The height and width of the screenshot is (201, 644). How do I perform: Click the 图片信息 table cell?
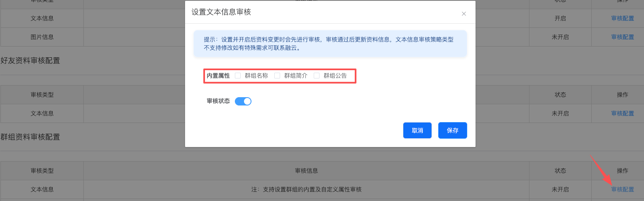42,37
